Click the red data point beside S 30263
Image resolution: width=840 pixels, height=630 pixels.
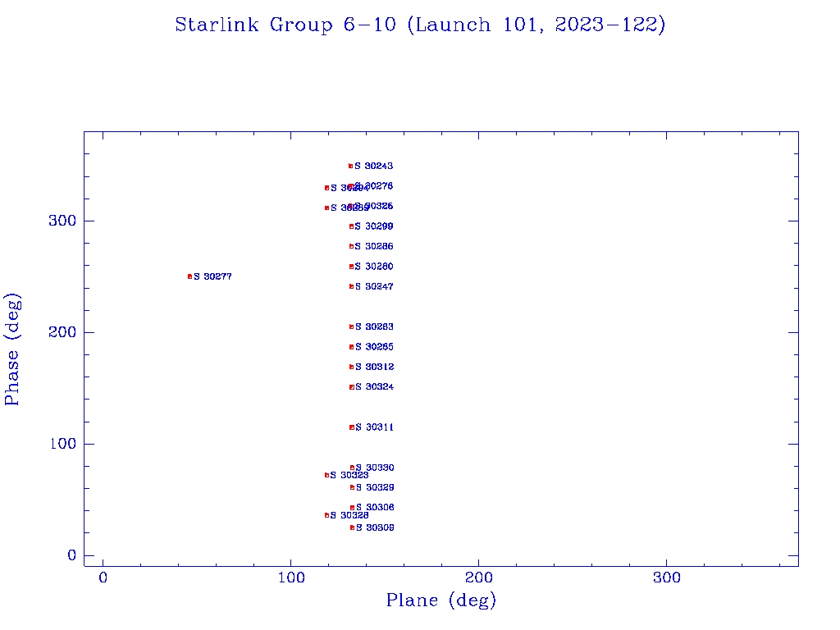(351, 326)
